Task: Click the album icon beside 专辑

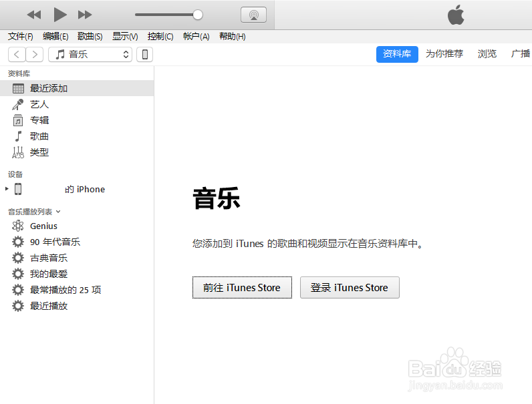Action: (18, 120)
